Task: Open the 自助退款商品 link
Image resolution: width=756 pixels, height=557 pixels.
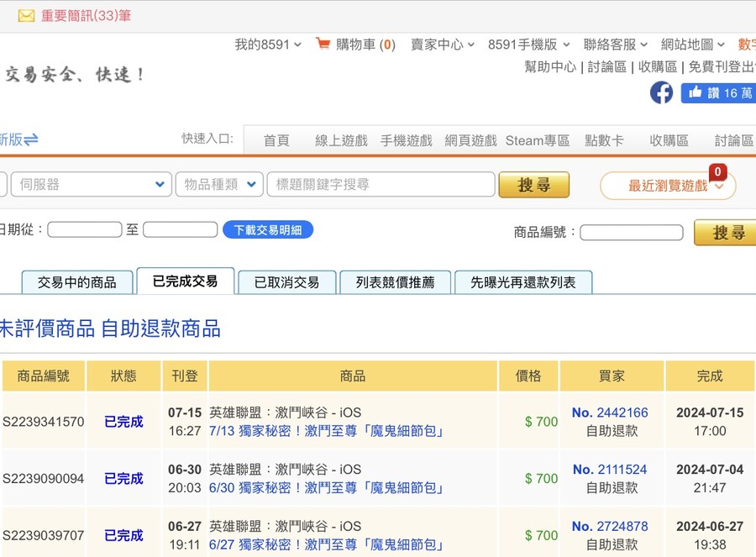Action: pyautogui.click(x=161, y=328)
